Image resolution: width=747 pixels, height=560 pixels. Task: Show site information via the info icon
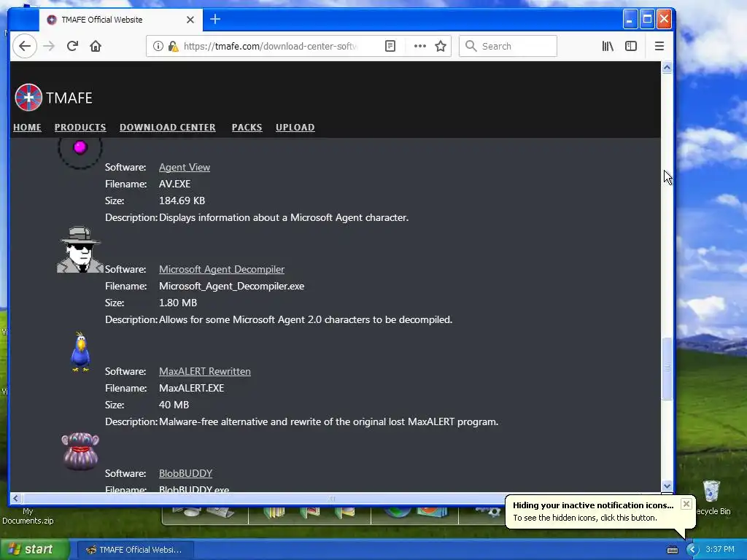[158, 46]
